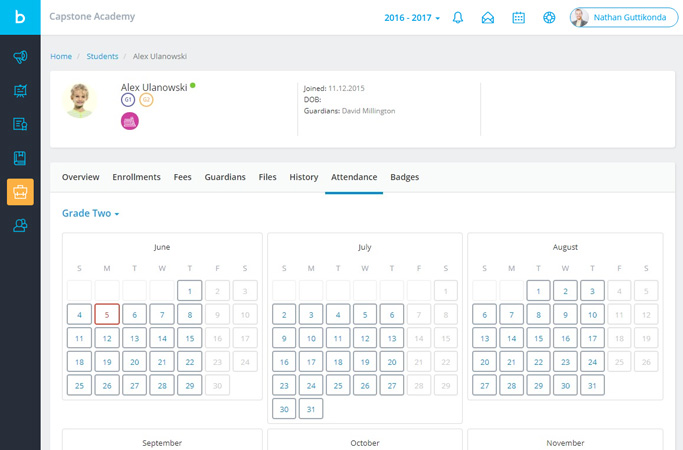The height and width of the screenshot is (450, 683).
Task: Click the help lifebuoy icon
Action: [x=549, y=18]
